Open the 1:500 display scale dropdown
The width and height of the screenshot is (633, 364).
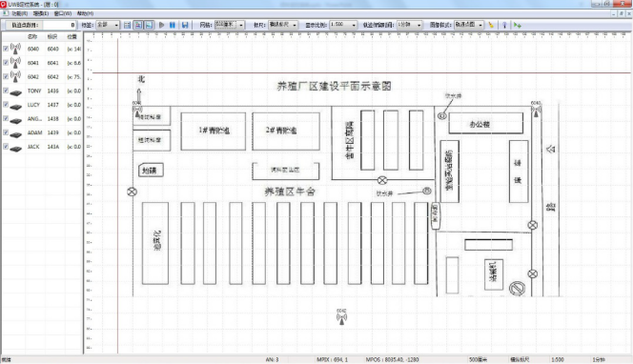pos(343,25)
